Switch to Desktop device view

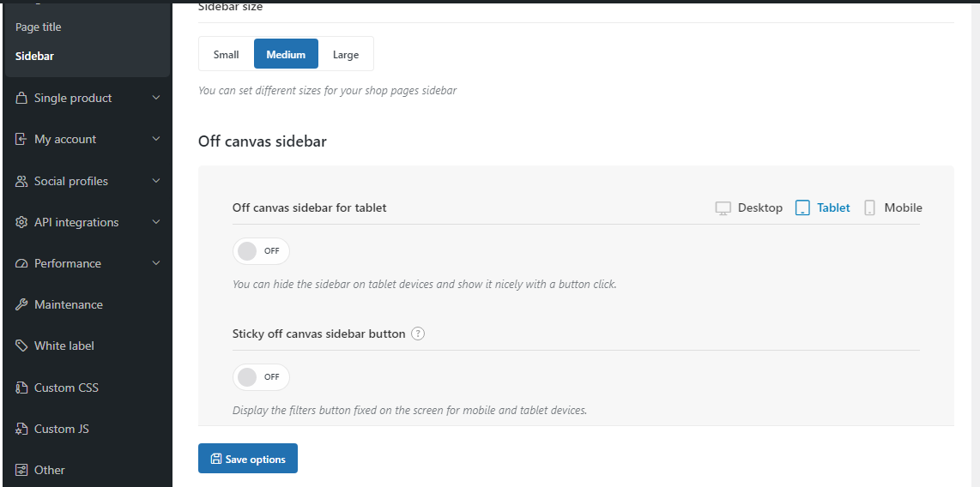(x=749, y=207)
